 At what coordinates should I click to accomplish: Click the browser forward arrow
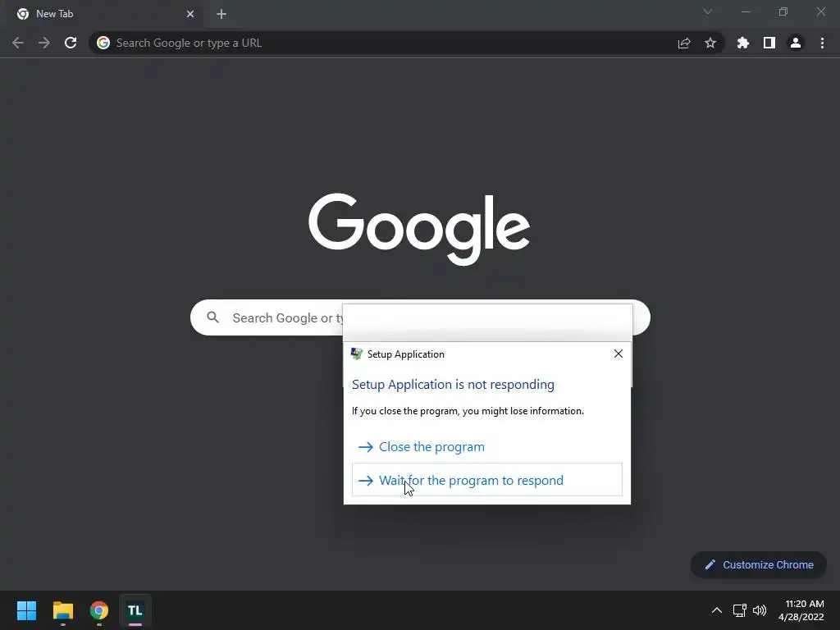[x=44, y=43]
